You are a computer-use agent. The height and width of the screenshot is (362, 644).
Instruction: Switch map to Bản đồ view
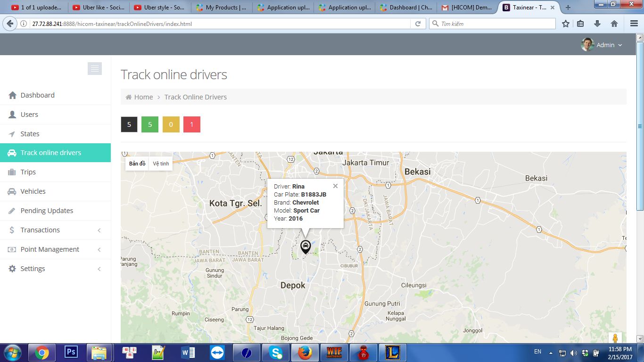click(x=137, y=164)
